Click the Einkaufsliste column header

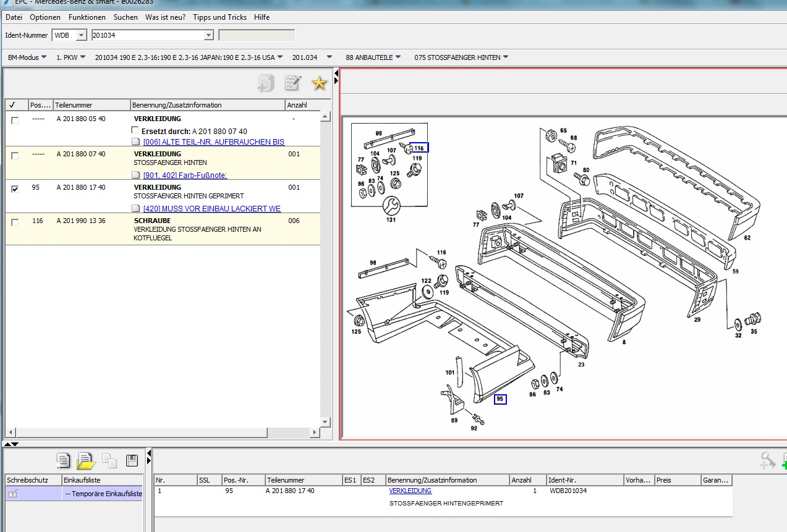(x=101, y=480)
